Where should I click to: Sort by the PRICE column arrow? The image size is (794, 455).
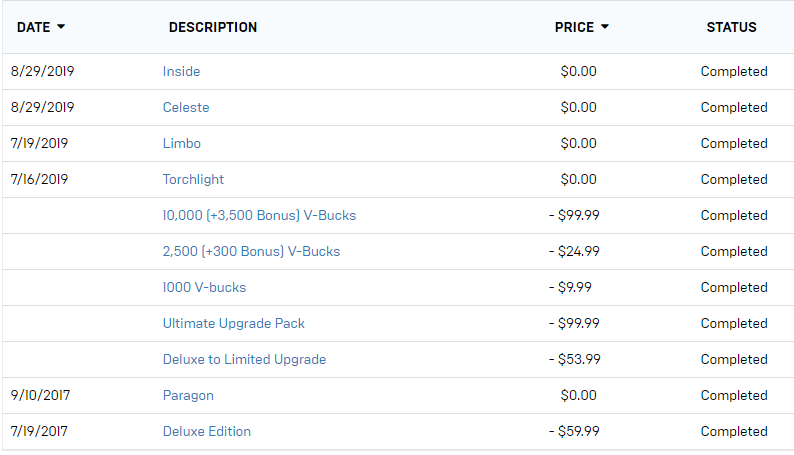[605, 27]
